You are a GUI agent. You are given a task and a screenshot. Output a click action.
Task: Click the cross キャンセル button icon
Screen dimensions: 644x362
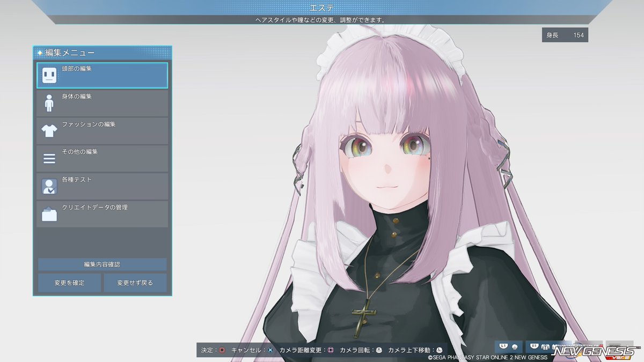(x=270, y=350)
